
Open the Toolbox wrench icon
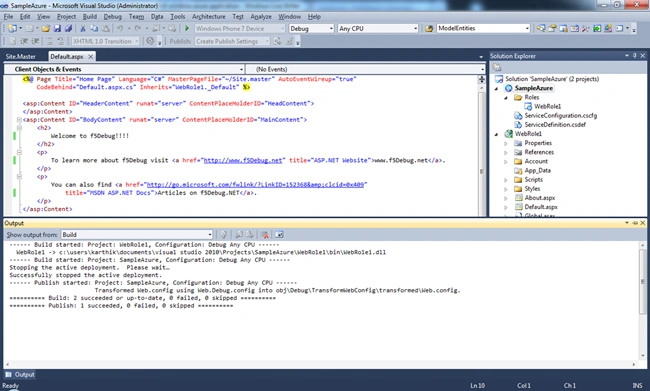pyautogui.click(x=586, y=28)
